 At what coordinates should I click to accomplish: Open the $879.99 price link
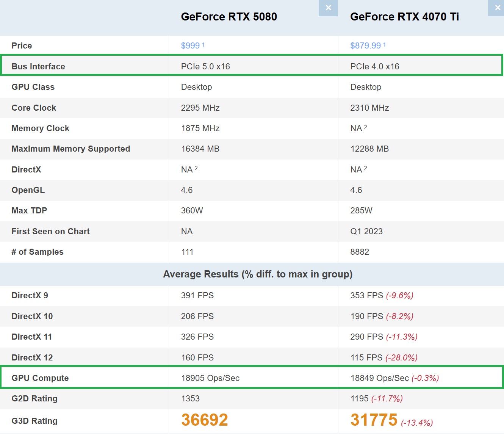pyautogui.click(x=365, y=46)
